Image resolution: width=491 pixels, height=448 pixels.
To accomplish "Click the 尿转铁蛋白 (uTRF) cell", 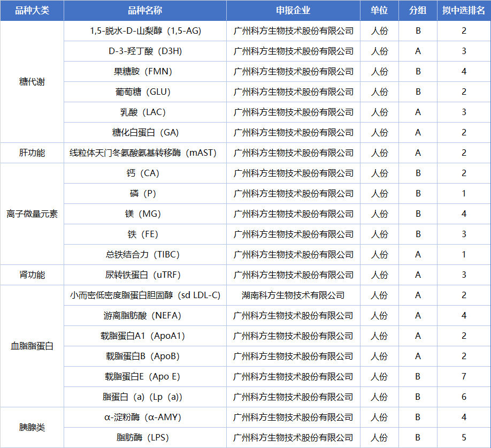I will tap(145, 275).
